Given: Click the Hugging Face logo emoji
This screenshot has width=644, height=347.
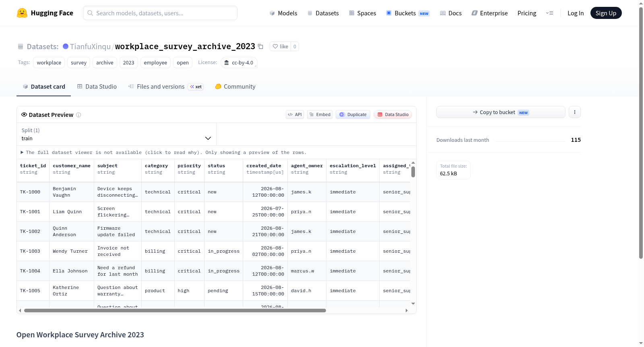Looking at the screenshot, I should 22,13.
